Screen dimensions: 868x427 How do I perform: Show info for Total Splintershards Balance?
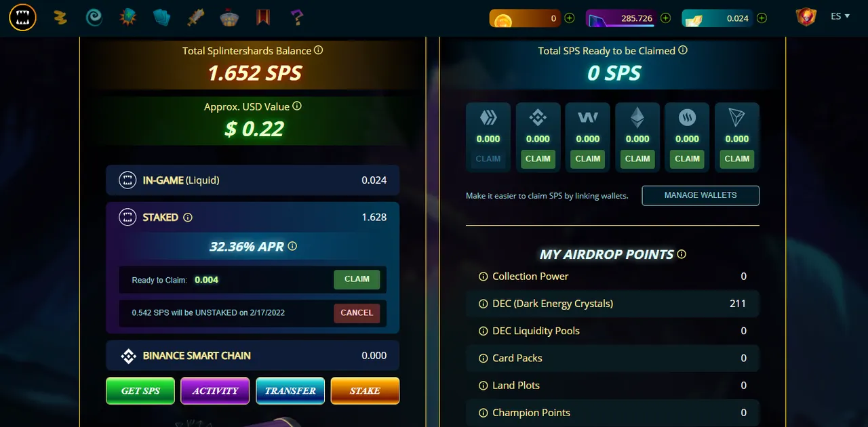[318, 50]
